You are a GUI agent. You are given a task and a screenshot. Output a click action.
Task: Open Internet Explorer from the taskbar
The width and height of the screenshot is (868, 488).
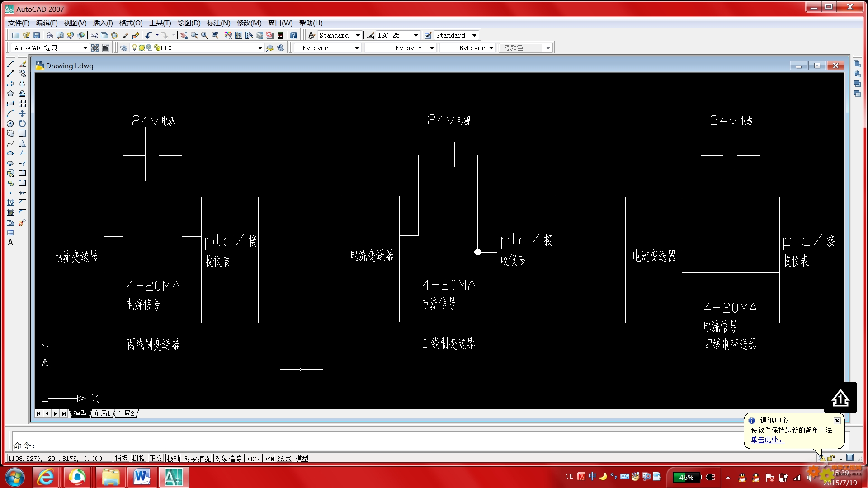(46, 477)
